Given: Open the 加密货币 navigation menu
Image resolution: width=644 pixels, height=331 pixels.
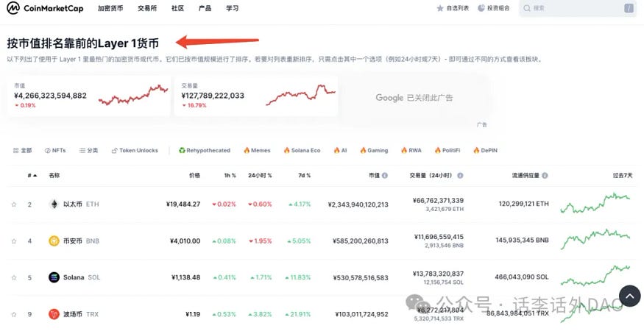Looking at the screenshot, I should [x=111, y=9].
